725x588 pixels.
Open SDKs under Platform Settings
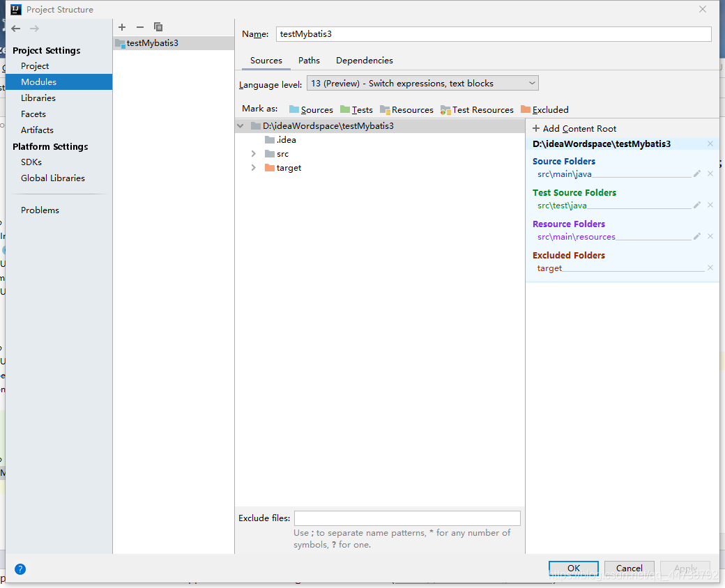[31, 162]
